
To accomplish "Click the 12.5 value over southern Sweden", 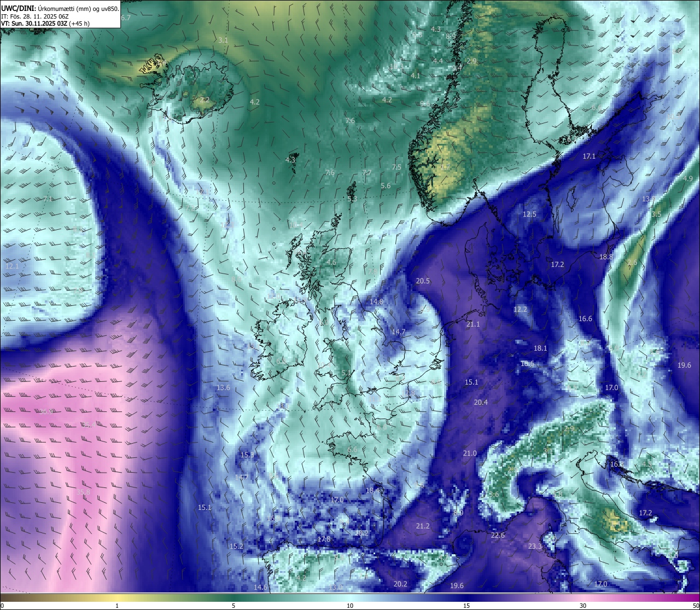I will (x=529, y=214).
